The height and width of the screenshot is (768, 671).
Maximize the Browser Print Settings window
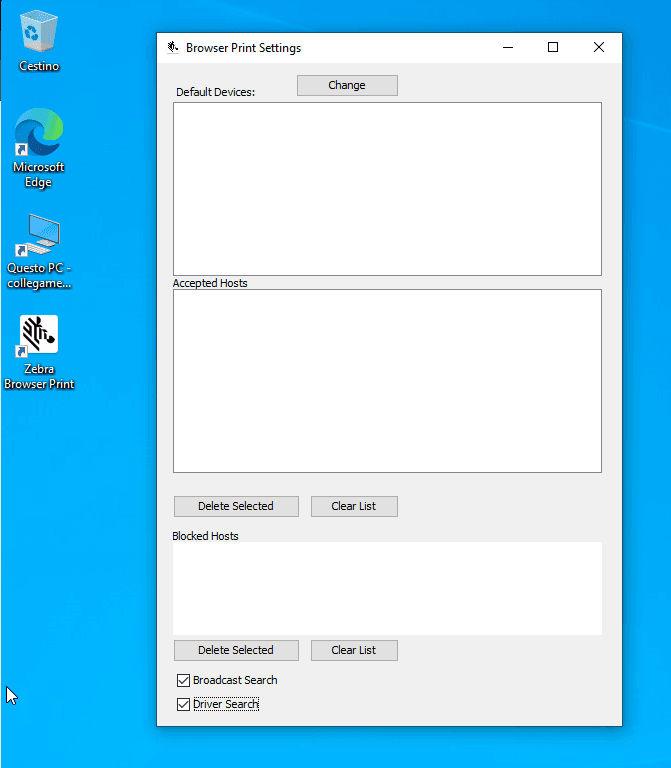coord(553,47)
